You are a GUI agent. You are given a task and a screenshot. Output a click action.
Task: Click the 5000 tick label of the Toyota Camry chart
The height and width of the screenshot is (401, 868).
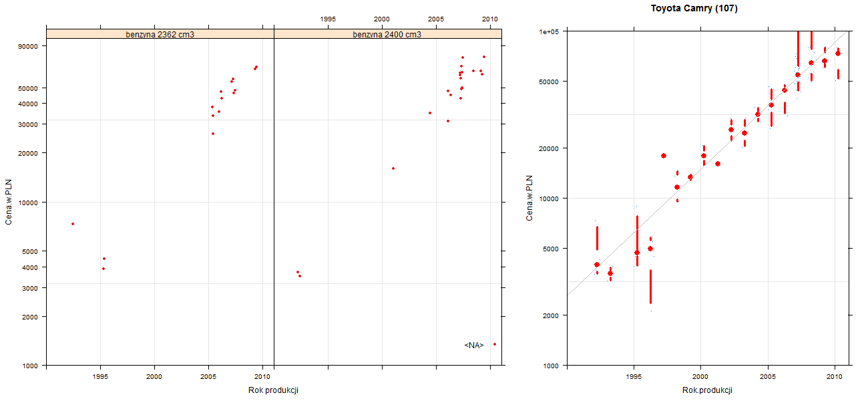pos(551,249)
